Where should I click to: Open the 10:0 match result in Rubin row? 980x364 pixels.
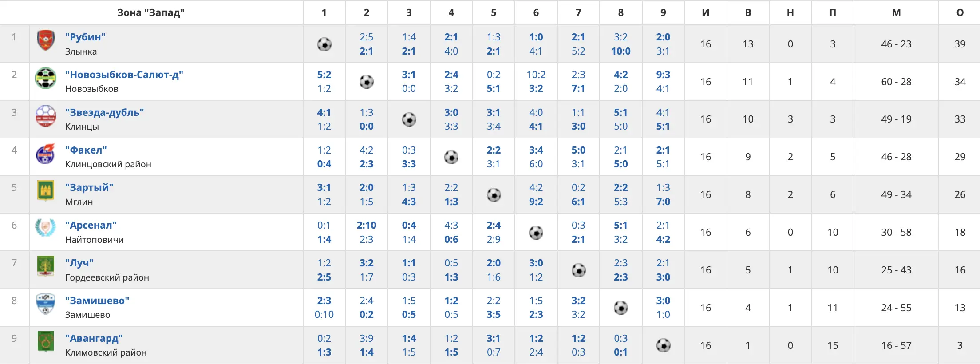pos(620,51)
